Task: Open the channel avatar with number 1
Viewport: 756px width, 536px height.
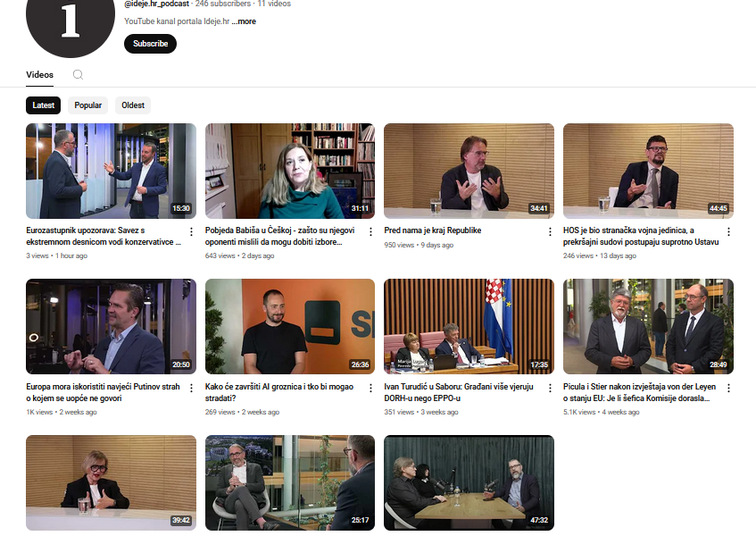Action: click(71, 22)
